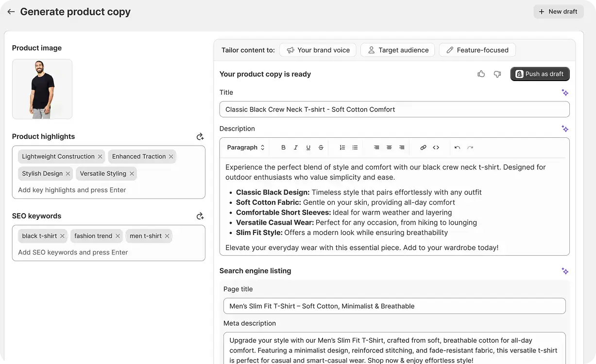Apply strikethrough formatting
This screenshot has height=364, width=596.
(x=320, y=148)
